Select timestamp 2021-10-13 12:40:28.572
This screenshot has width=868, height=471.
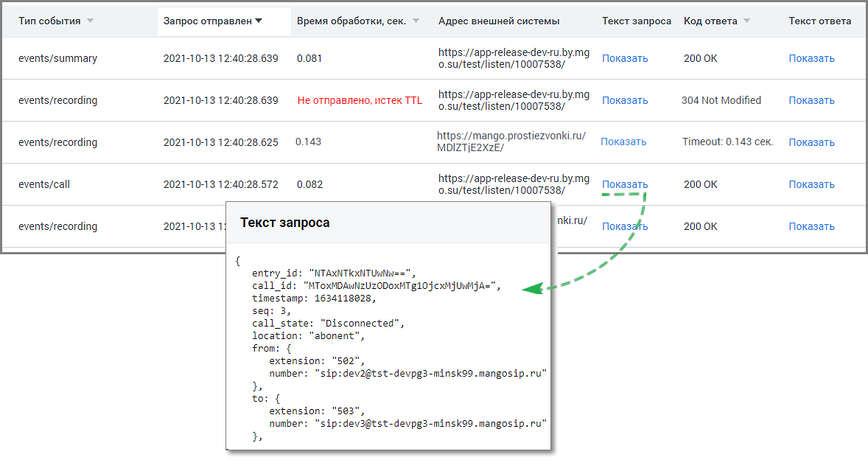point(221,184)
